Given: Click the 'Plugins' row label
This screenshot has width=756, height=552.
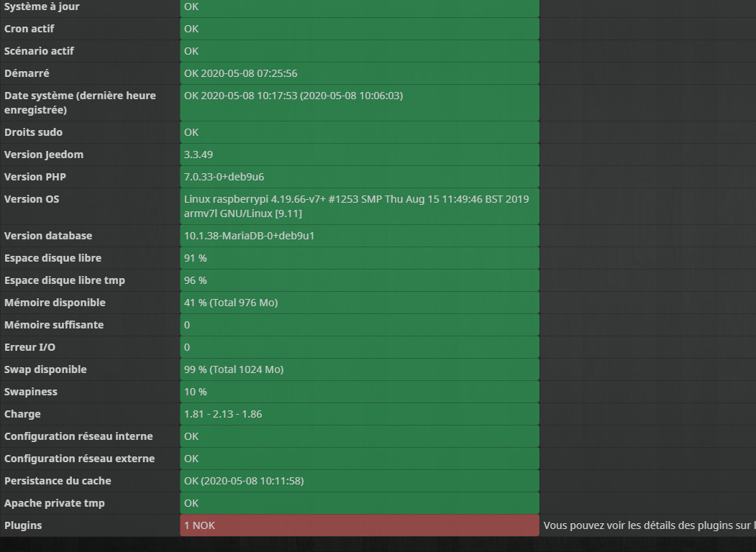Looking at the screenshot, I should pyautogui.click(x=23, y=525).
